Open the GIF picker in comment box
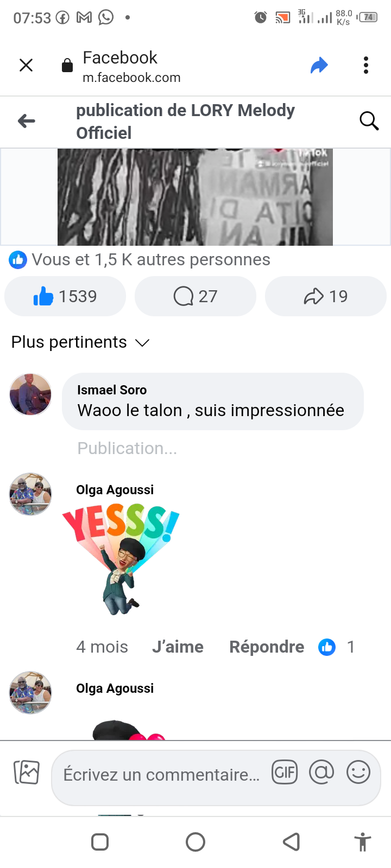Image resolution: width=391 pixels, height=868 pixels. 285,773
